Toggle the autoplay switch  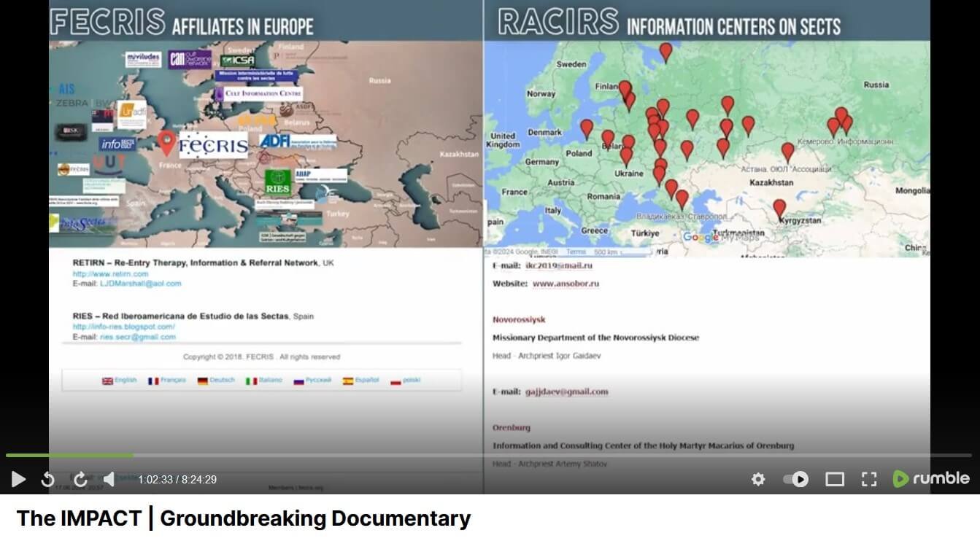[795, 479]
